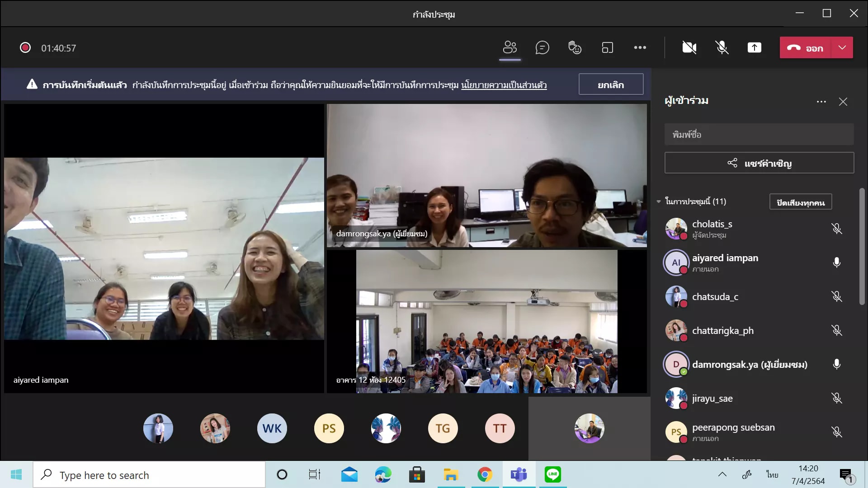
Task: Open the privacy policy link
Action: click(504, 85)
